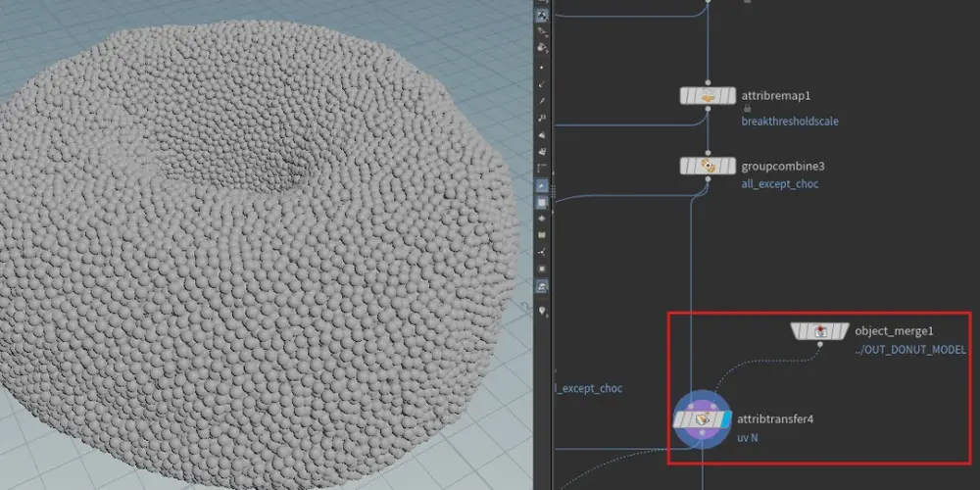Click the attribtransfer4 node icon
The image size is (980, 490).
703,420
